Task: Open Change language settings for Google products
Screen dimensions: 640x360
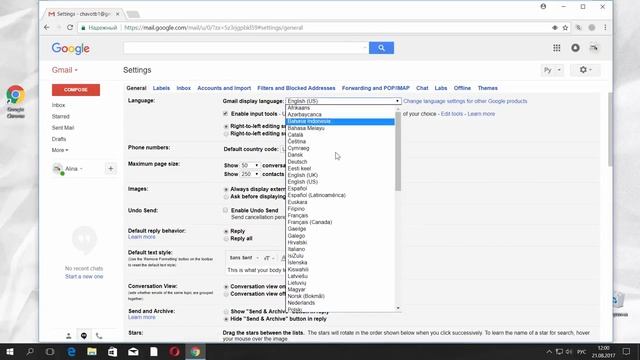Action: pyautogui.click(x=465, y=101)
